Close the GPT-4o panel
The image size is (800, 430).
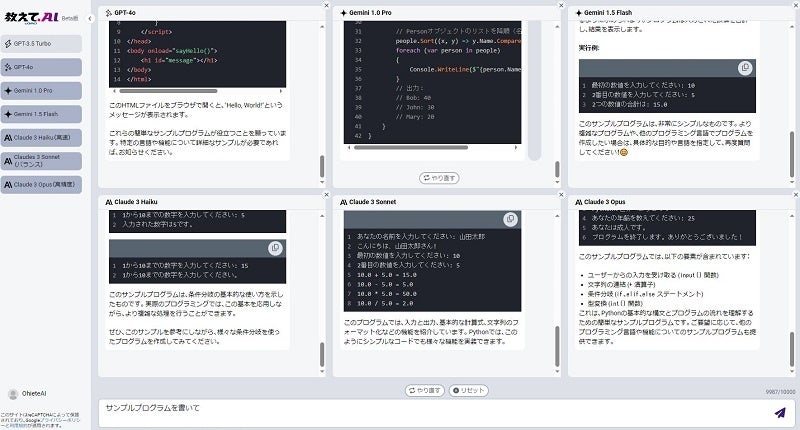(327, 5)
